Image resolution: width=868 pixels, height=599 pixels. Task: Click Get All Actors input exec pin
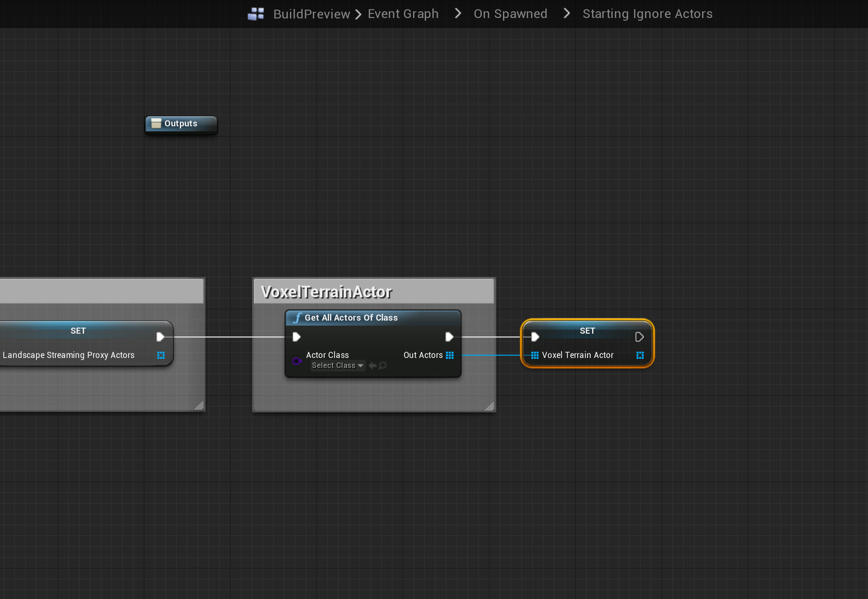point(296,337)
